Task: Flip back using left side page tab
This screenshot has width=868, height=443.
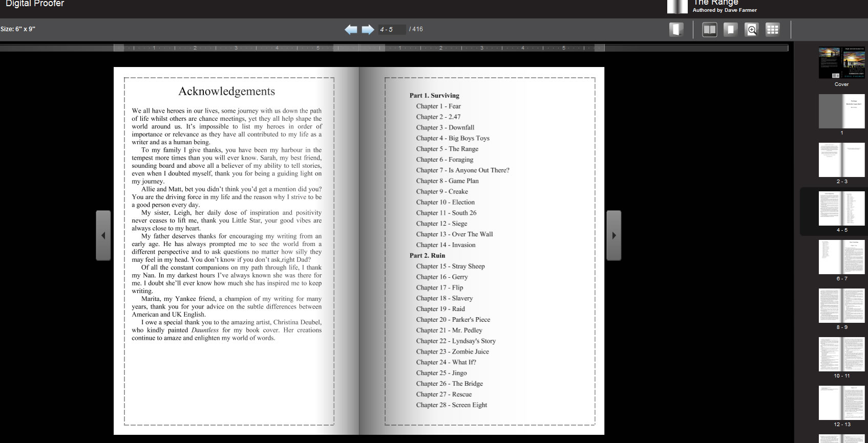Action: pyautogui.click(x=103, y=235)
